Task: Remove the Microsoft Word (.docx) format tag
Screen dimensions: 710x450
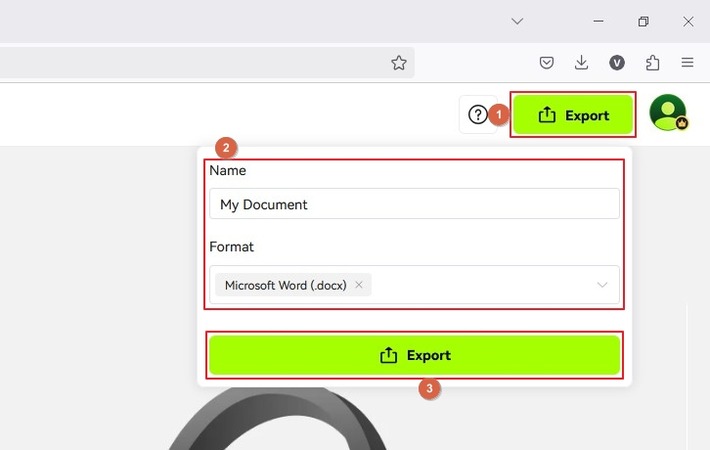Action: point(359,285)
